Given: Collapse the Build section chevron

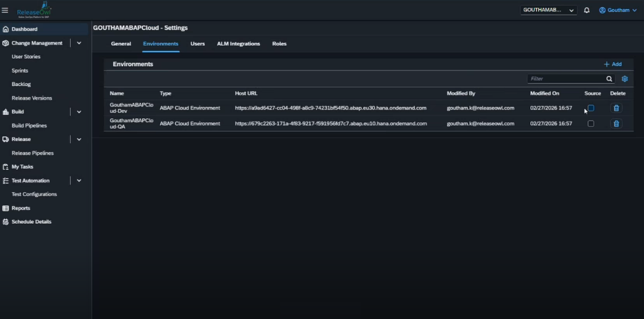Looking at the screenshot, I should 79,112.
